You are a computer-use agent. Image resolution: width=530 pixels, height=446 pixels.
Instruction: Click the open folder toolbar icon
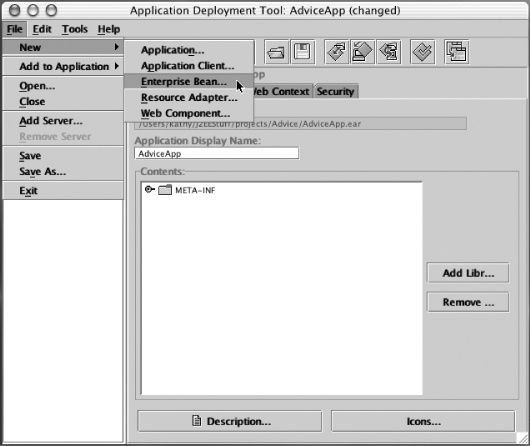click(276, 52)
